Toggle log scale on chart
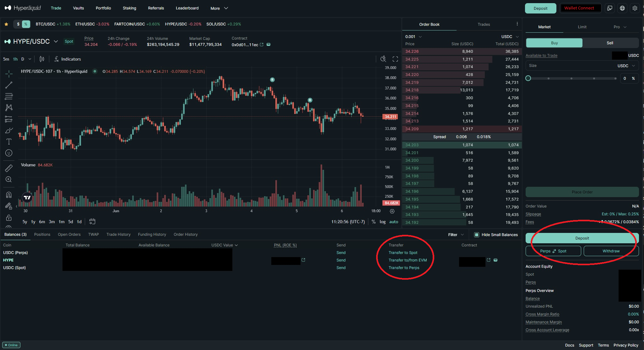 coord(382,222)
